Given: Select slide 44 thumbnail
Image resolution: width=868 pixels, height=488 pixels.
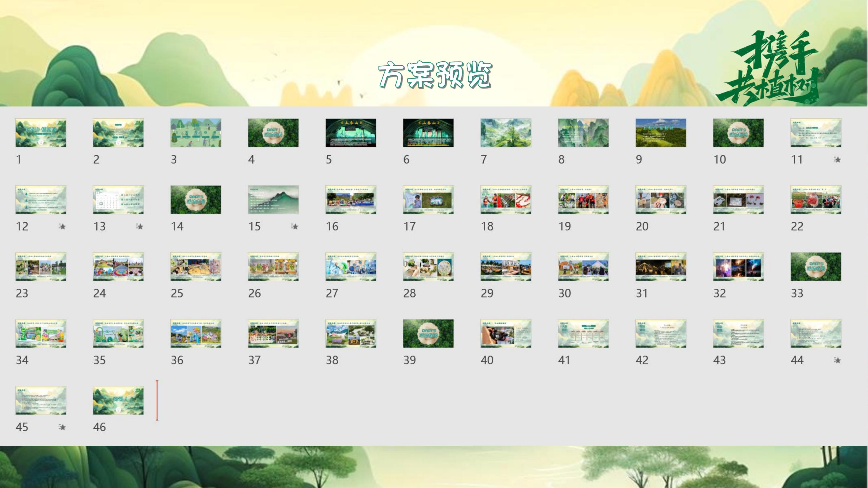Looking at the screenshot, I should (x=816, y=334).
